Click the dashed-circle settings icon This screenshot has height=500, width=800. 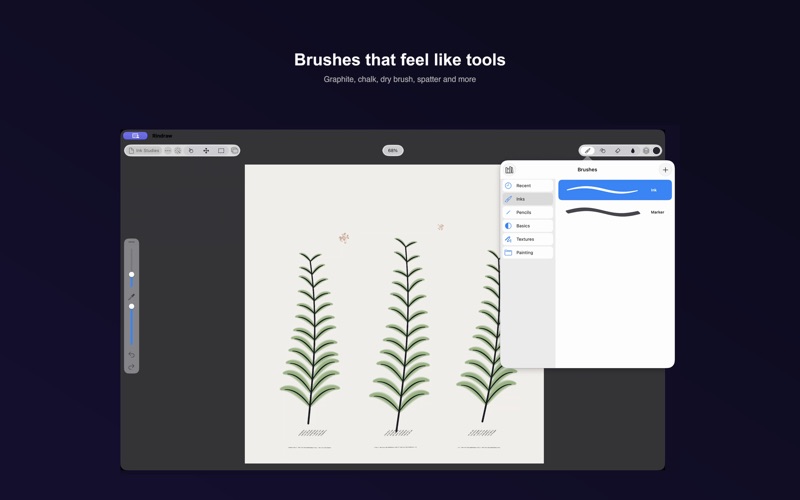click(178, 151)
